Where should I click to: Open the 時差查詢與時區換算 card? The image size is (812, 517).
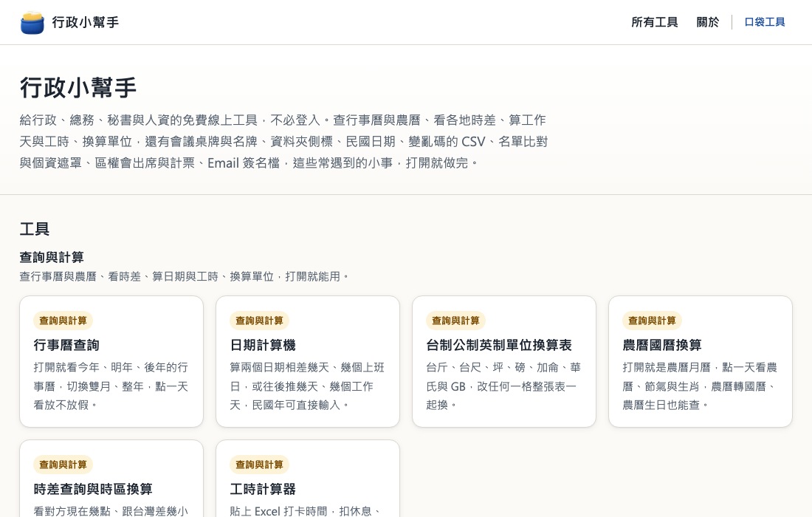[x=111, y=479]
